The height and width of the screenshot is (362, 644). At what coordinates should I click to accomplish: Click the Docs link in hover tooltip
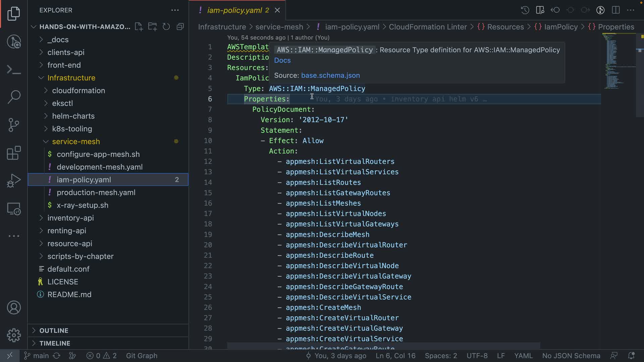[282, 60]
